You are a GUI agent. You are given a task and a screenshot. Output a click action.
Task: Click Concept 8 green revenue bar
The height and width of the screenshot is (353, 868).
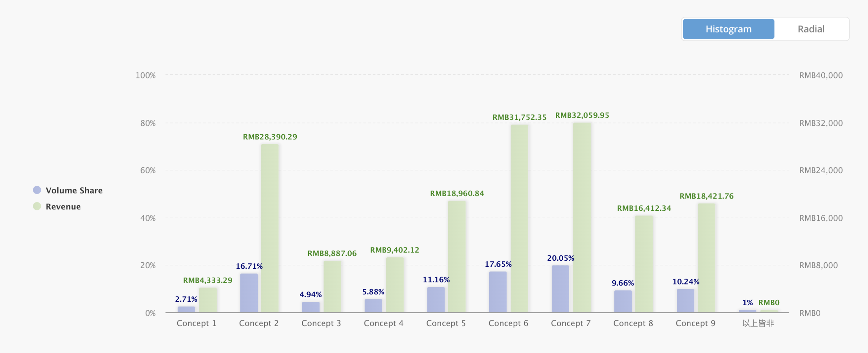tap(644, 264)
